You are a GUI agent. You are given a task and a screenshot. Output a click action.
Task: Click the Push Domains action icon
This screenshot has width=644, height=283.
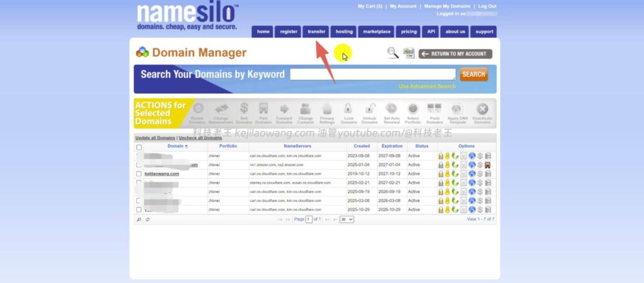coord(434,108)
